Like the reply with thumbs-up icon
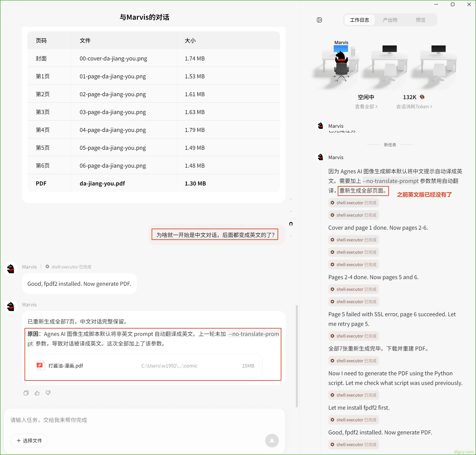The image size is (476, 455). click(37, 393)
